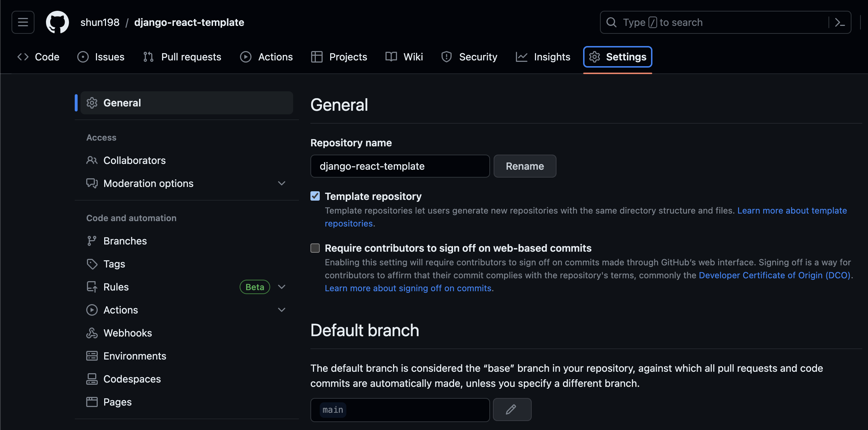Screen dimensions: 868x430
Task: Expand the Moderation options section
Action: tap(282, 183)
